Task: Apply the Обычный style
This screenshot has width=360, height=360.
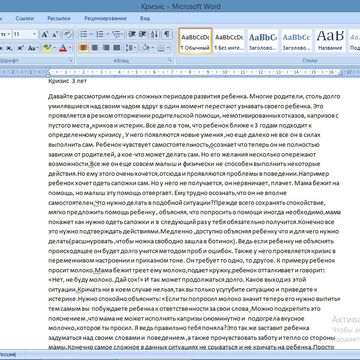Action: [x=195, y=41]
